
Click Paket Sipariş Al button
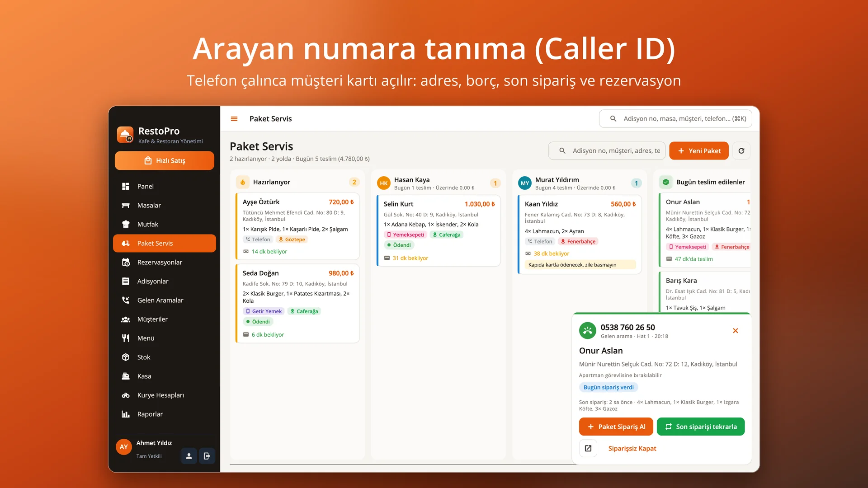[x=616, y=427]
